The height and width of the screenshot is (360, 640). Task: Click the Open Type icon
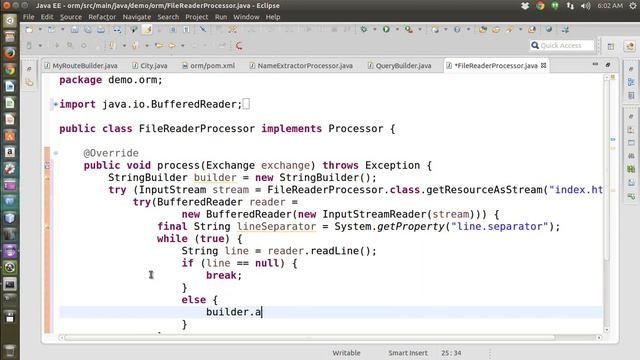(483, 29)
